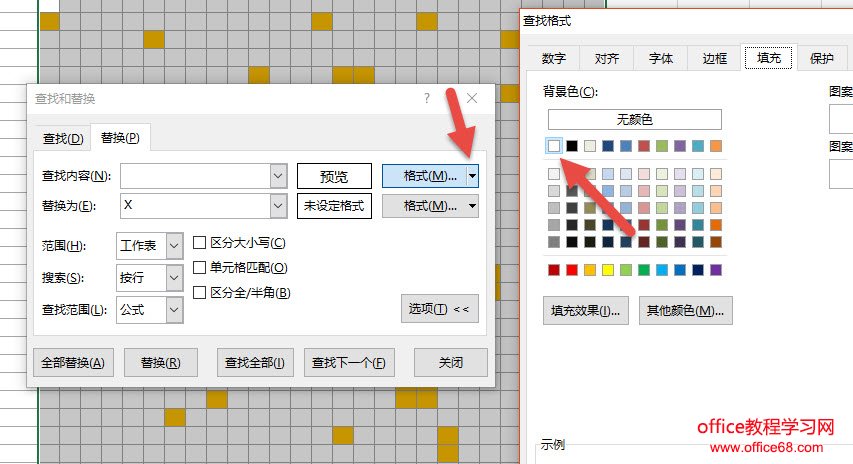The width and height of the screenshot is (853, 464).
Task: Open 格式(M) for find content
Action: point(424,176)
